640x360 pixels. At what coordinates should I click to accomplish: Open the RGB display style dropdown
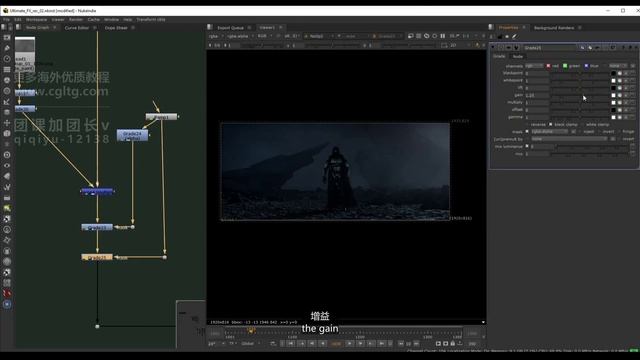tap(264, 36)
